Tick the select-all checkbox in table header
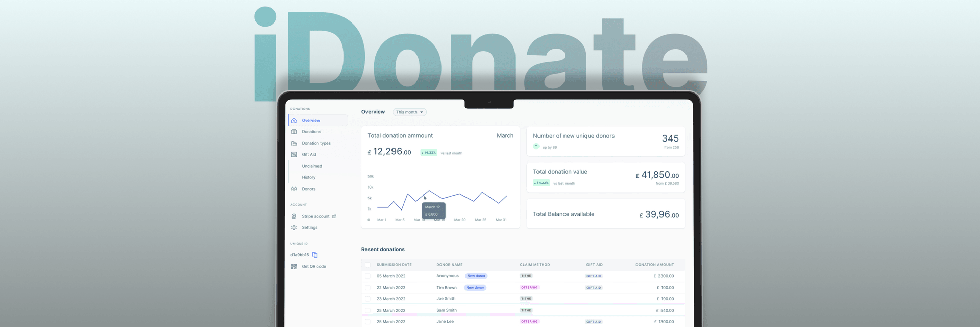The image size is (980, 327). tap(367, 265)
